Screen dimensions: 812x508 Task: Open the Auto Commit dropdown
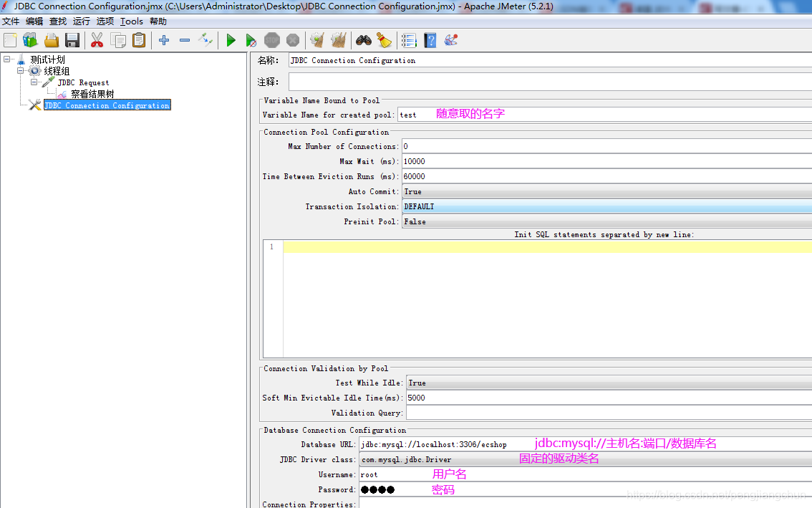click(607, 192)
